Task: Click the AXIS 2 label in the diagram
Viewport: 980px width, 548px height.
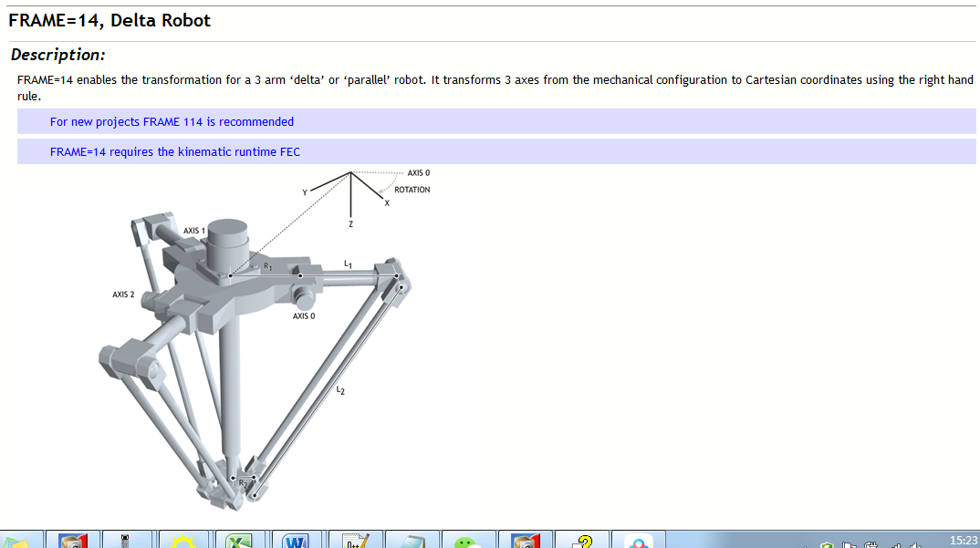Action: pyautogui.click(x=123, y=295)
